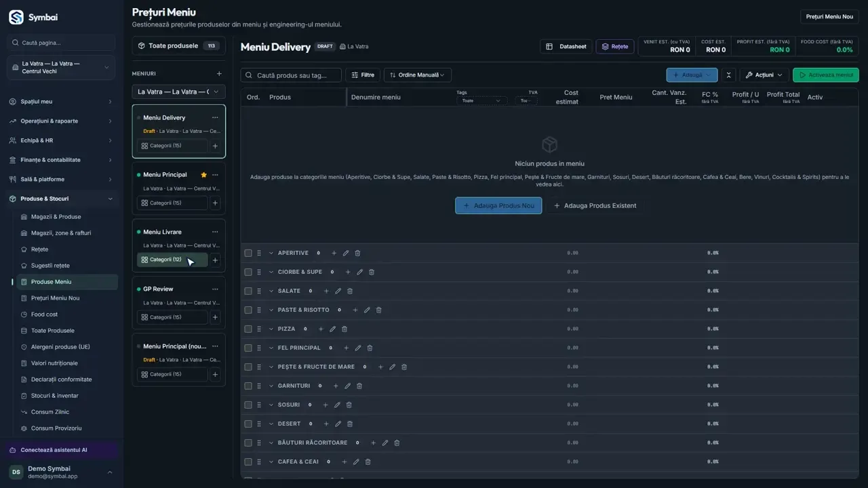Collapse the GARNITURI category chevron
The image size is (868, 488).
pos(271,386)
